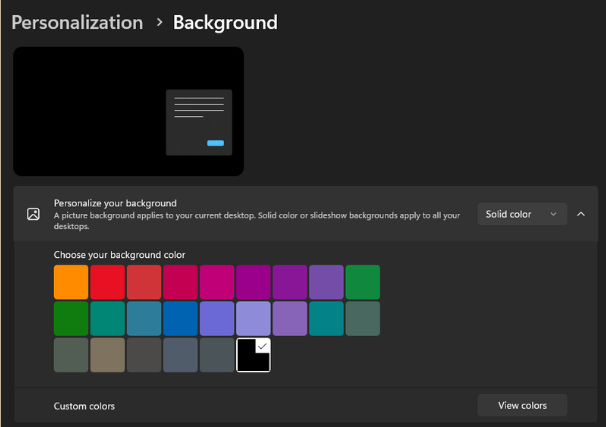Pick the steel blue-teal swatch in the second row
606x427 pixels.
coord(144,318)
